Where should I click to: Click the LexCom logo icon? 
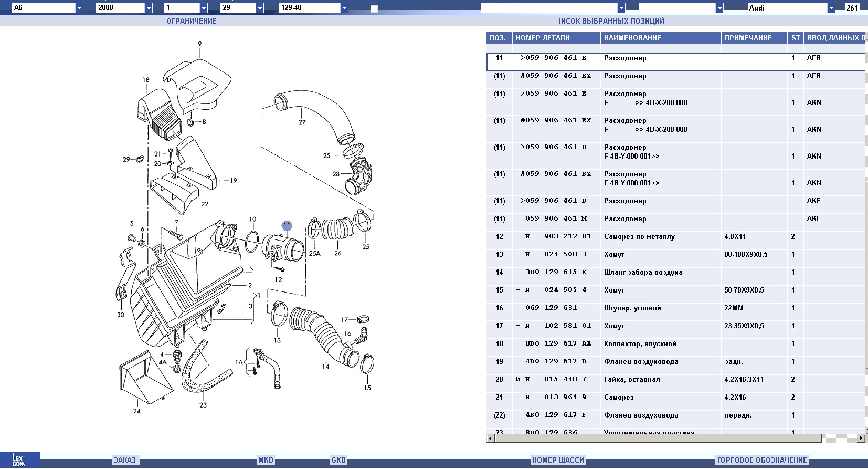pos(19,460)
